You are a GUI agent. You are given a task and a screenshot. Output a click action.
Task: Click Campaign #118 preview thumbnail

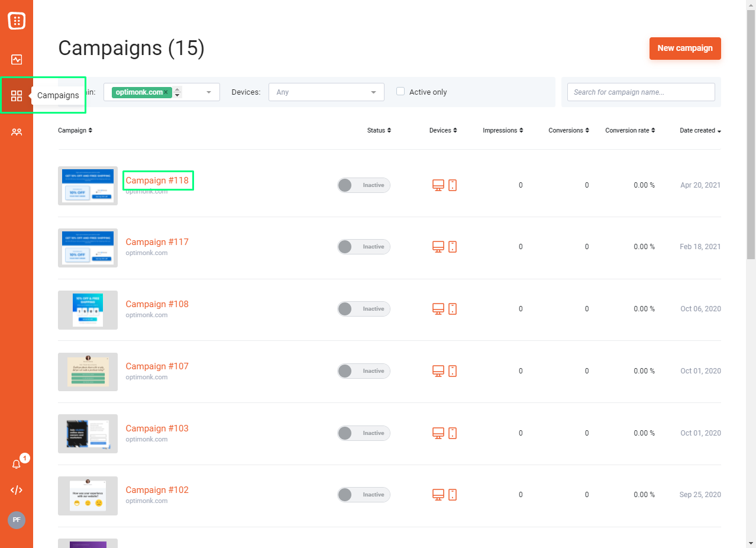(x=88, y=186)
